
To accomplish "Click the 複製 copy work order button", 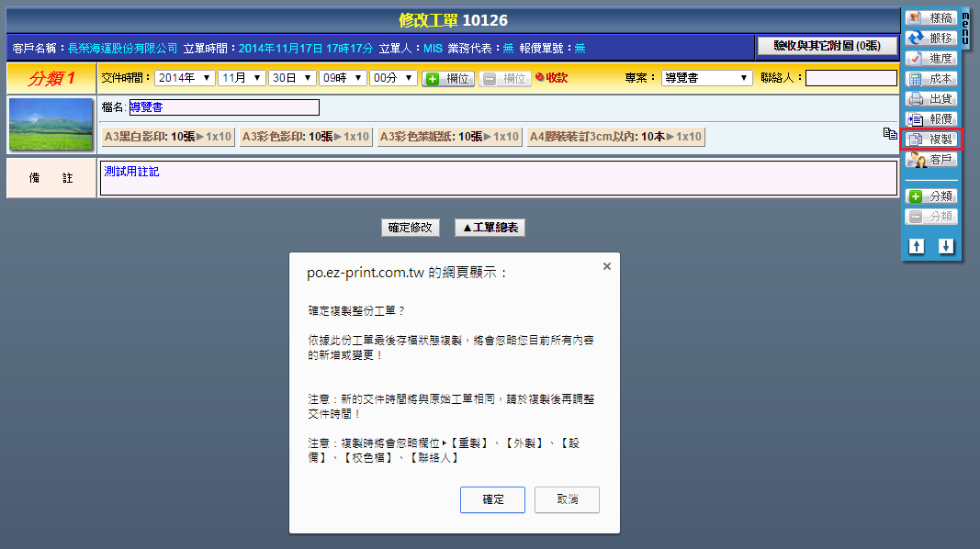I will (931, 140).
